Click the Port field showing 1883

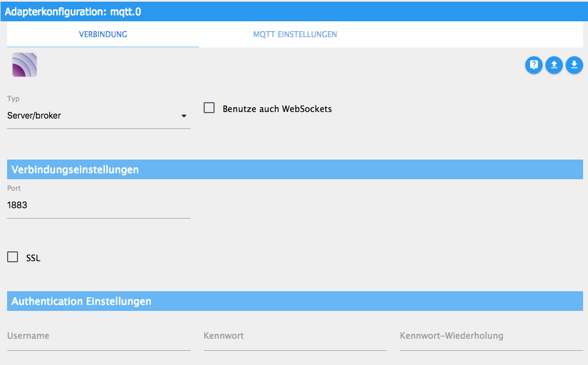coord(99,205)
